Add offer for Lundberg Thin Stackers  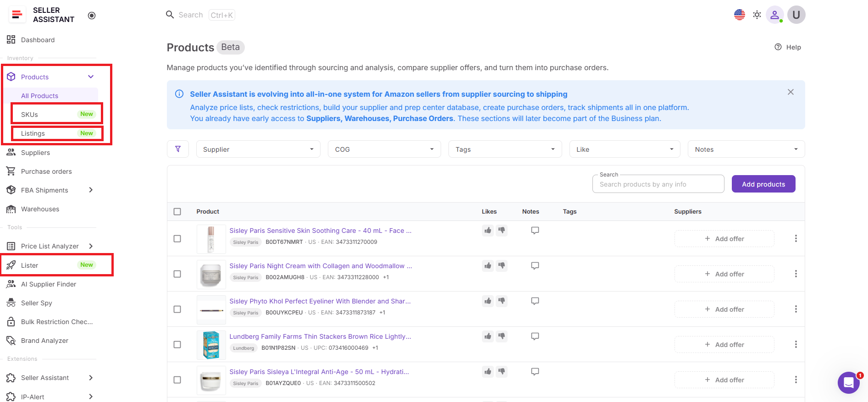coord(724,345)
